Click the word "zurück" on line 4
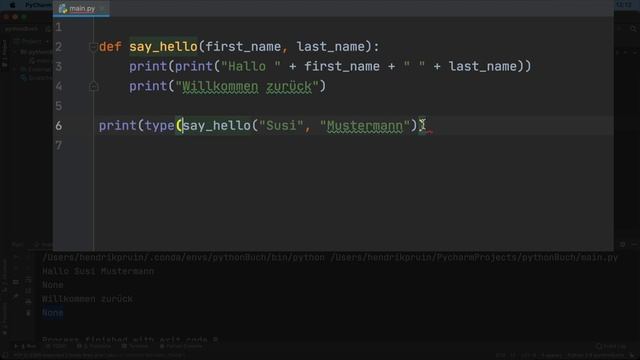640x360 pixels. point(289,86)
